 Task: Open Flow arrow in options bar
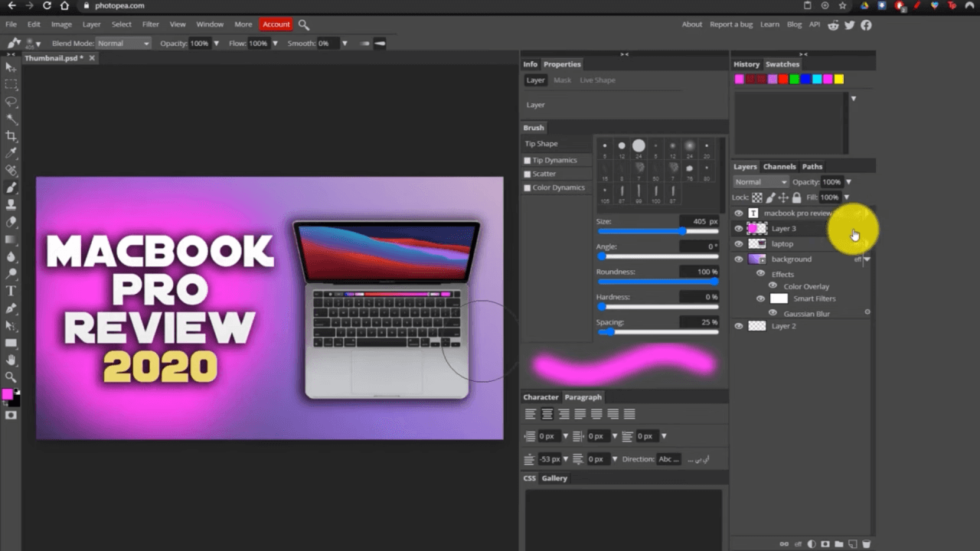[x=274, y=44]
